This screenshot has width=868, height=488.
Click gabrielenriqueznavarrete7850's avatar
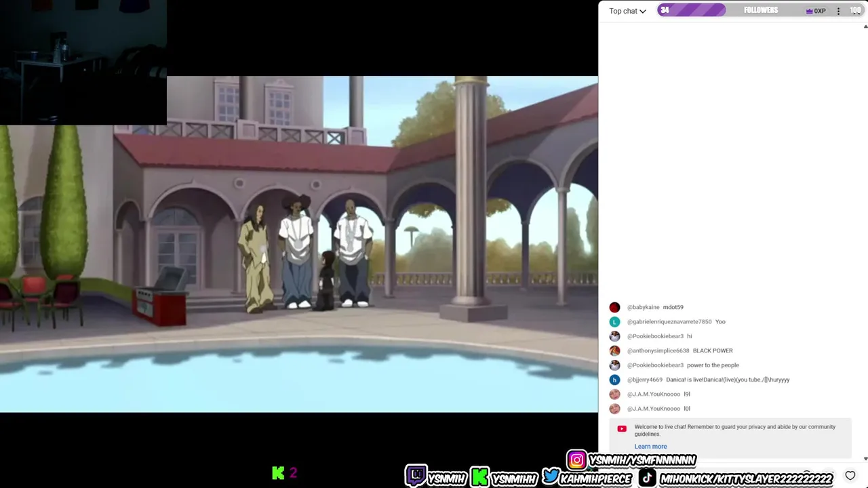[614, 322]
